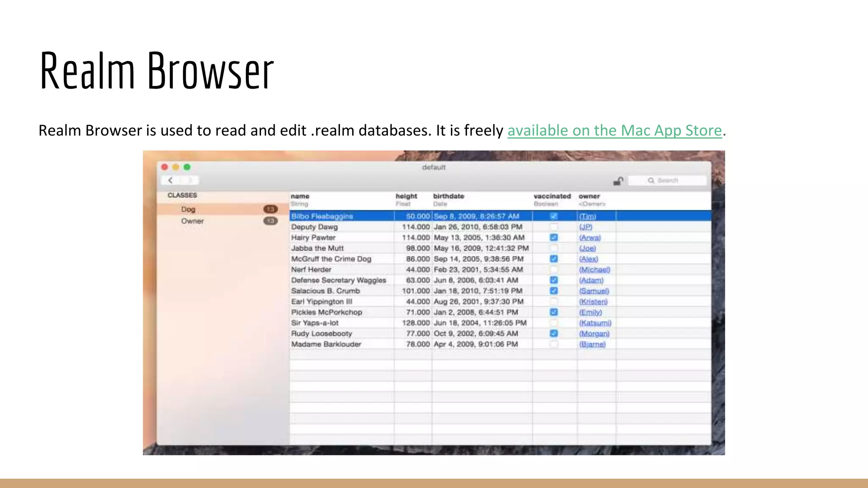Click the Owner class count badge
The image size is (868, 488).
pyautogui.click(x=270, y=221)
